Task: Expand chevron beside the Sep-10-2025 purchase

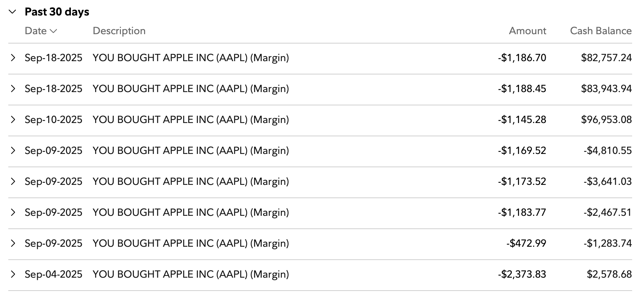Action: 13,120
